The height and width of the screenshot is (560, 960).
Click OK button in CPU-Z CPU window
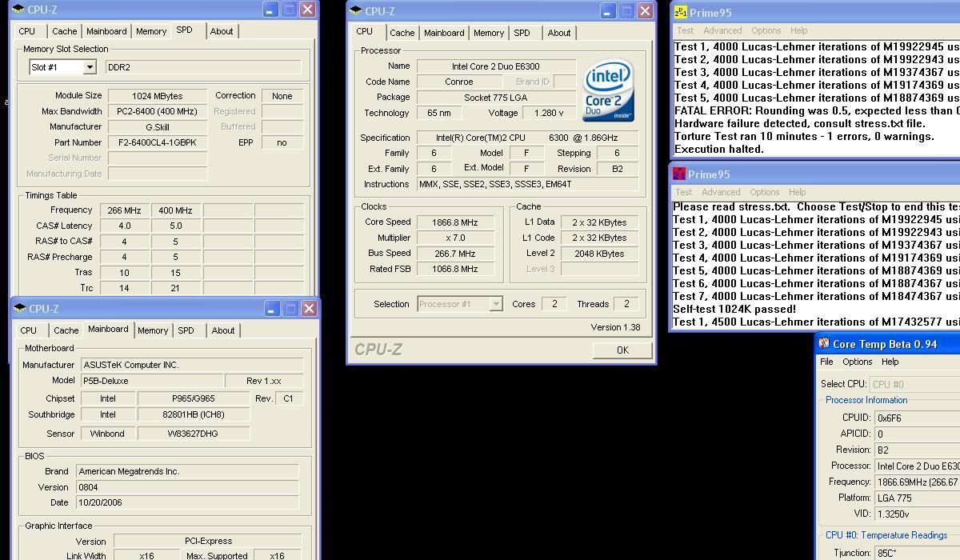point(622,350)
